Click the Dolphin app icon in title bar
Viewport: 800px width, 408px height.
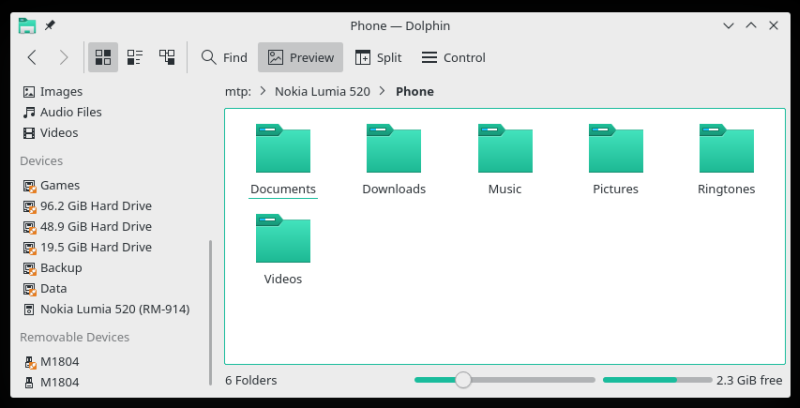27,26
